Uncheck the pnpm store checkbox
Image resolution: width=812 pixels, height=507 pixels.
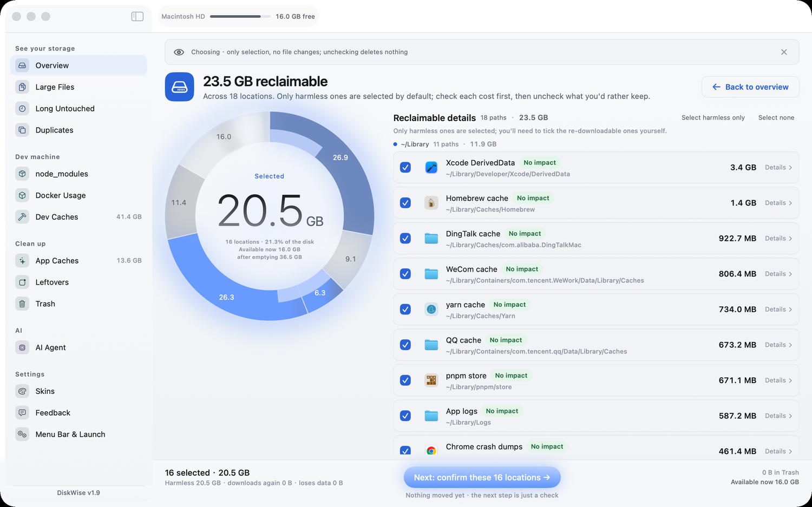(405, 380)
